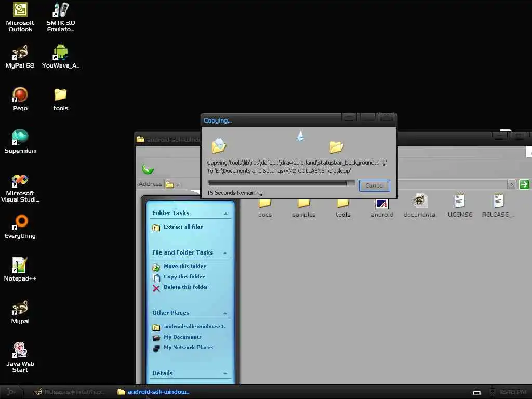Click the Pego desktop shortcut
This screenshot has width=532, height=399.
[x=20, y=99]
